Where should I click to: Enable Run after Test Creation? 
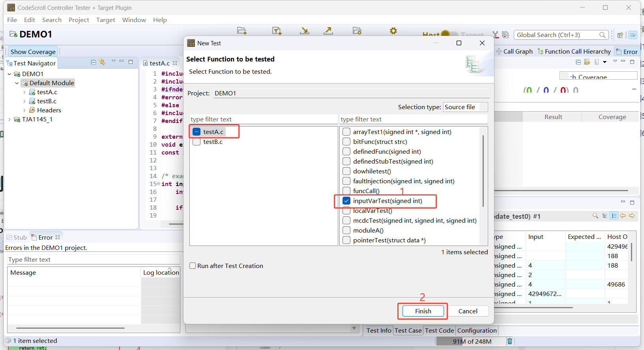[193, 266]
